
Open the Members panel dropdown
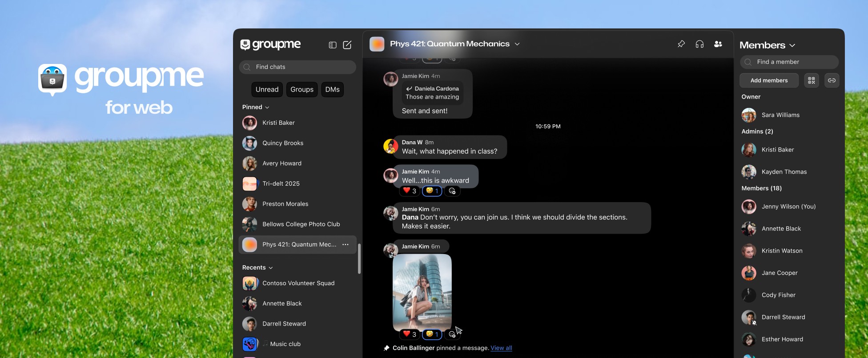[x=767, y=45]
